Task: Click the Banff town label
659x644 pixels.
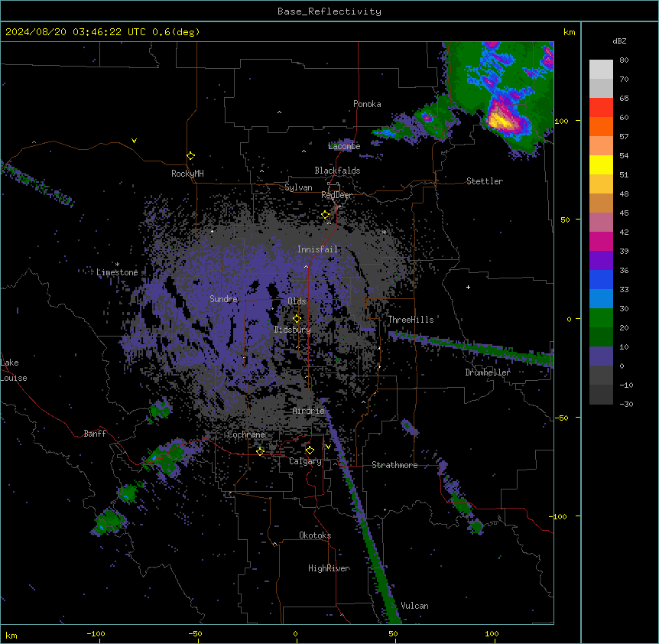Action: click(95, 434)
